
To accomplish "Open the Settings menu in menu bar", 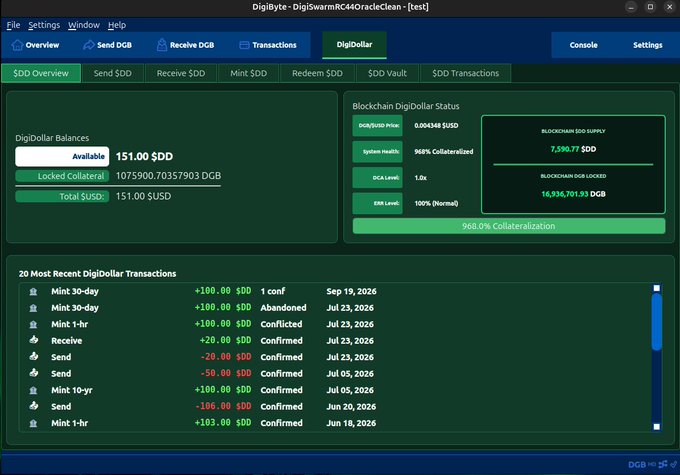I will [x=44, y=25].
